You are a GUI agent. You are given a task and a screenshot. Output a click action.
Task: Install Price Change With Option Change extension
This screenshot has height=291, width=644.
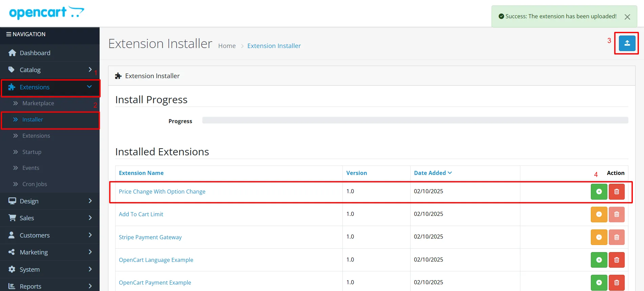(x=599, y=192)
